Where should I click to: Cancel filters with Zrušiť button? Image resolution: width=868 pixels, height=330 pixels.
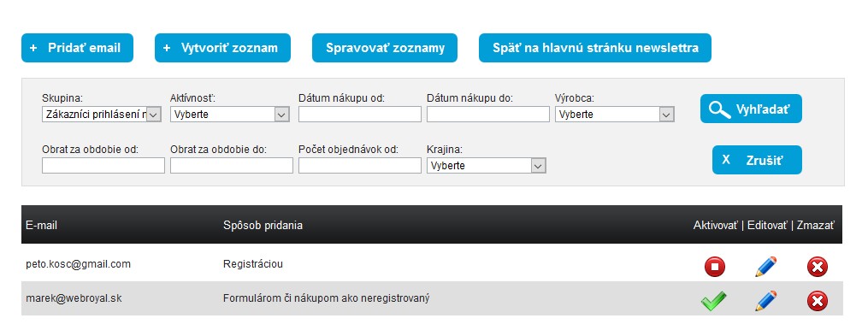(757, 160)
